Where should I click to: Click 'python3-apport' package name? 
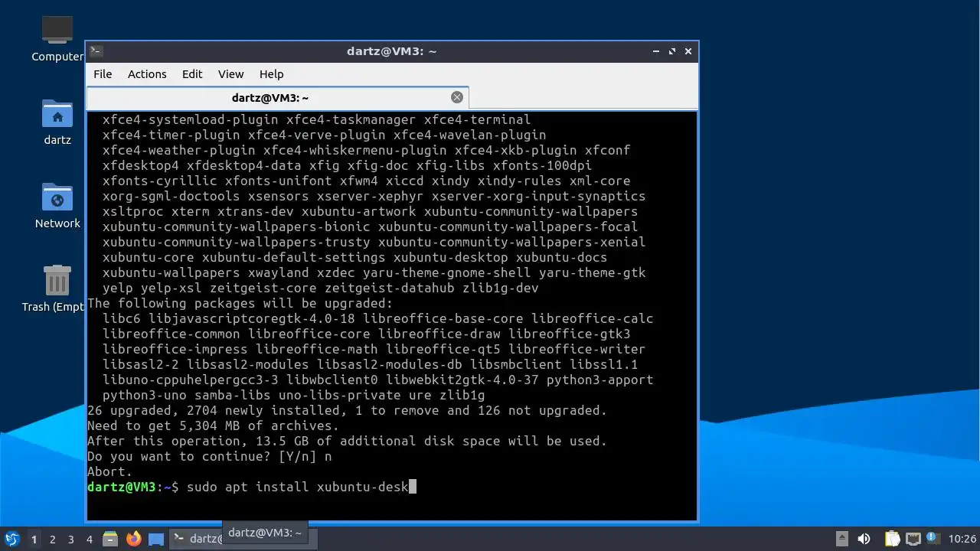599,380
